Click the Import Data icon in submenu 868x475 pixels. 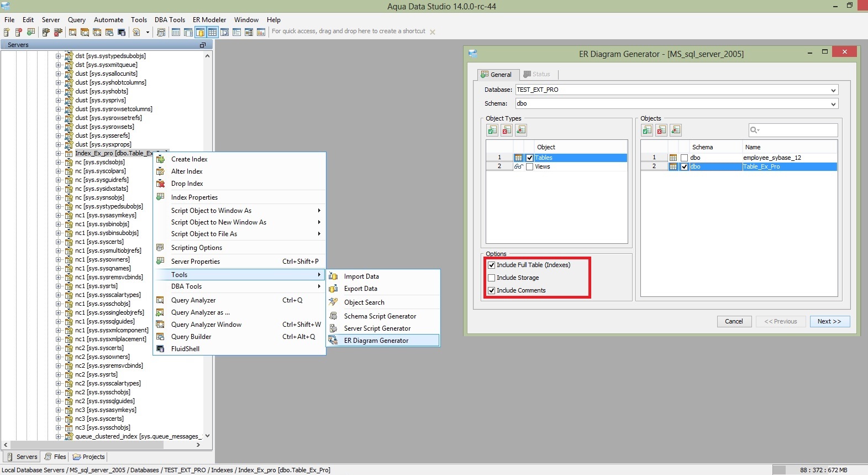(333, 276)
